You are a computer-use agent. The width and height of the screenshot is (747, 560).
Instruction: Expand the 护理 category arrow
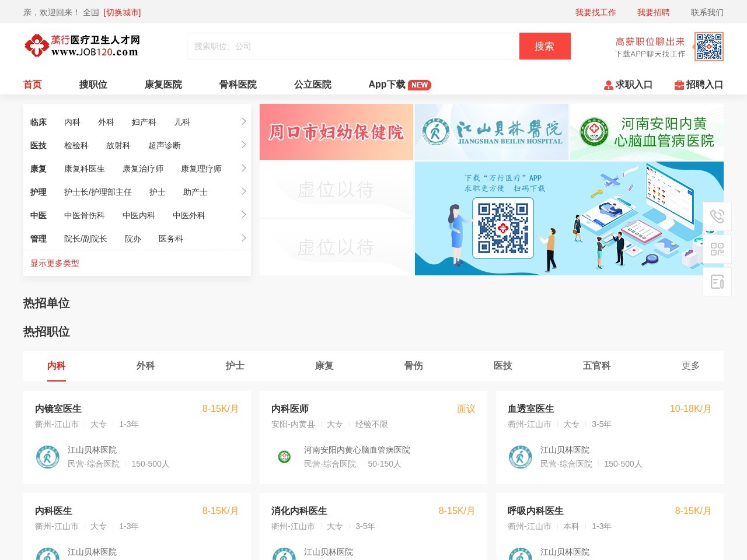(x=243, y=191)
